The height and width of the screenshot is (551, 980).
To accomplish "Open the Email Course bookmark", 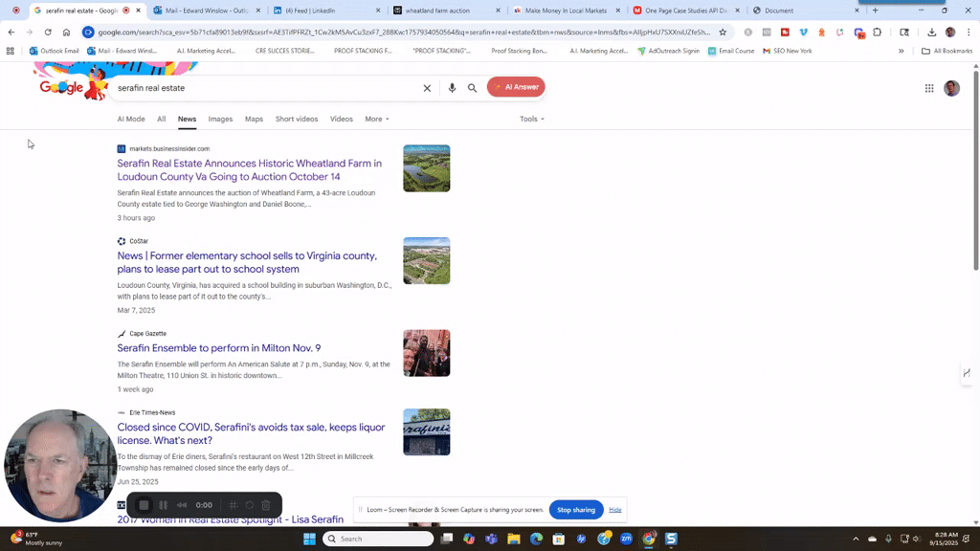I will click(x=730, y=51).
